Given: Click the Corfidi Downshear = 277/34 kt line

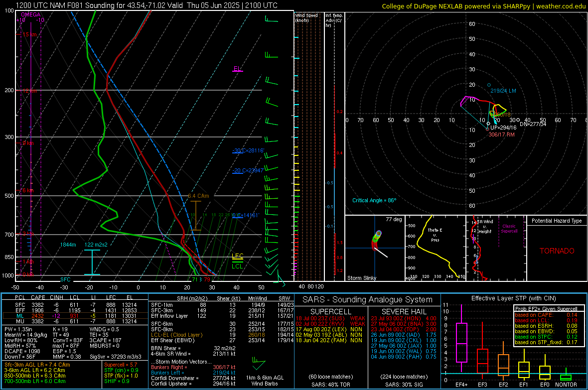Looking at the screenshot, I should pos(193,379).
